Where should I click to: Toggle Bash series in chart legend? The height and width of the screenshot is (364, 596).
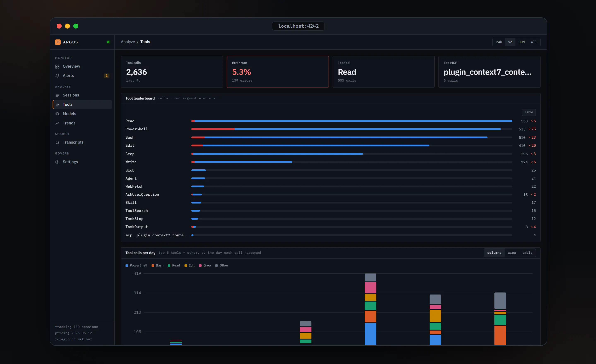(x=157, y=265)
